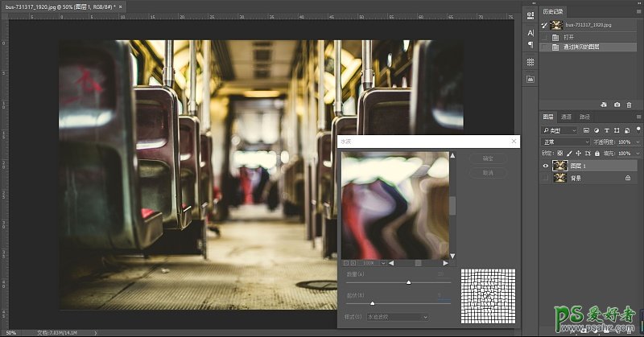Click create new document from state icon
Image resolution: width=644 pixels, height=337 pixels.
pyautogui.click(x=604, y=105)
